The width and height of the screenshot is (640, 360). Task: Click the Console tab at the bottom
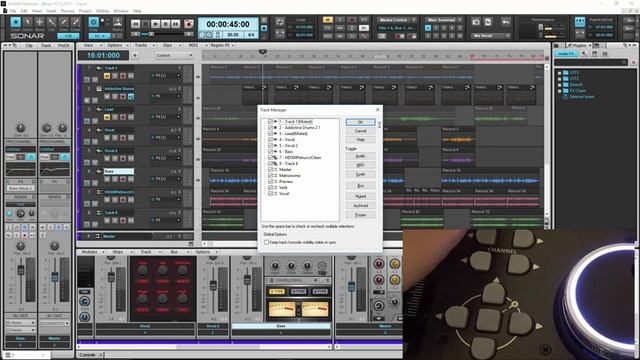(87, 355)
